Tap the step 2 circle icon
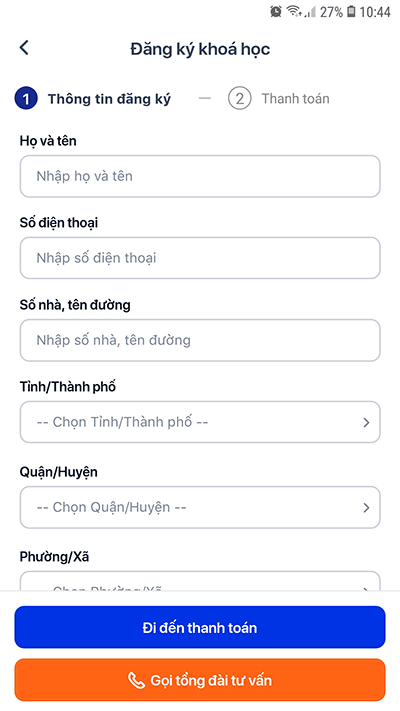 pyautogui.click(x=239, y=99)
